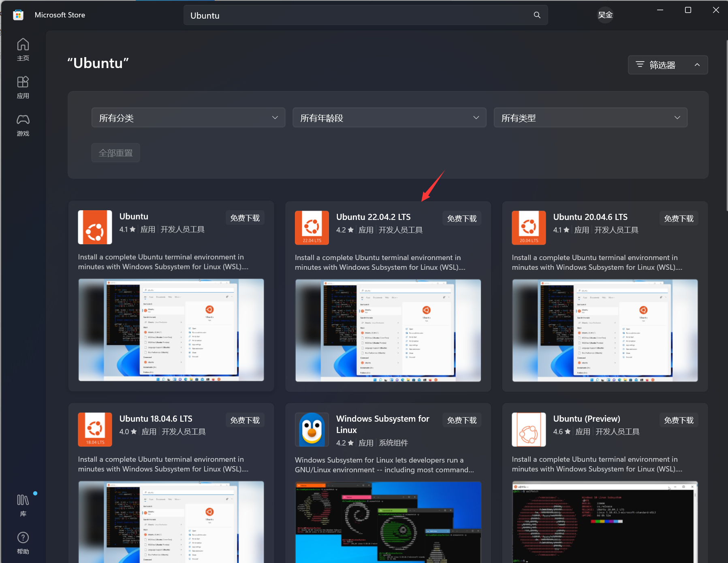The width and height of the screenshot is (728, 563).
Task: Click the 4.2 star rating of Ubuntu 22.04.2
Action: click(345, 230)
